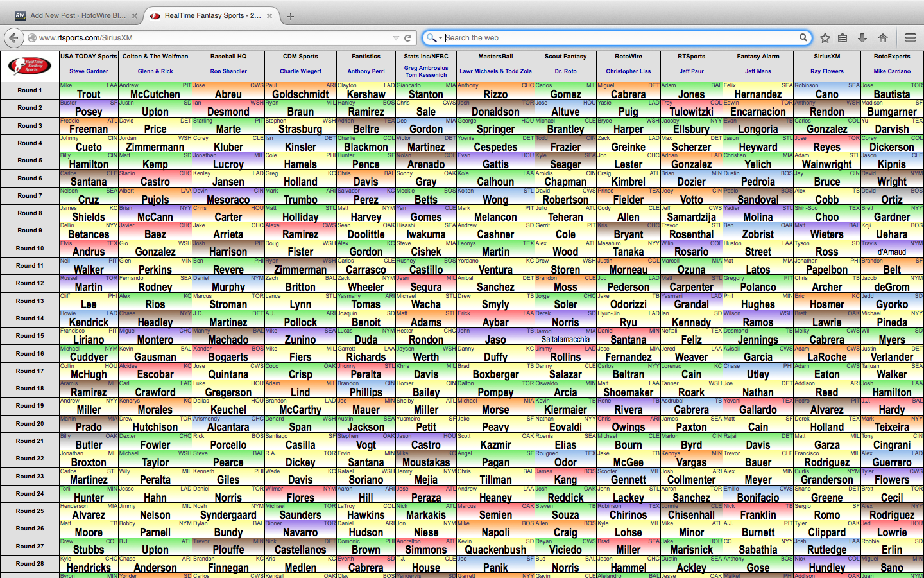This screenshot has width=924, height=578.
Task: Open Dr. Roto's team link
Action: [x=565, y=72]
